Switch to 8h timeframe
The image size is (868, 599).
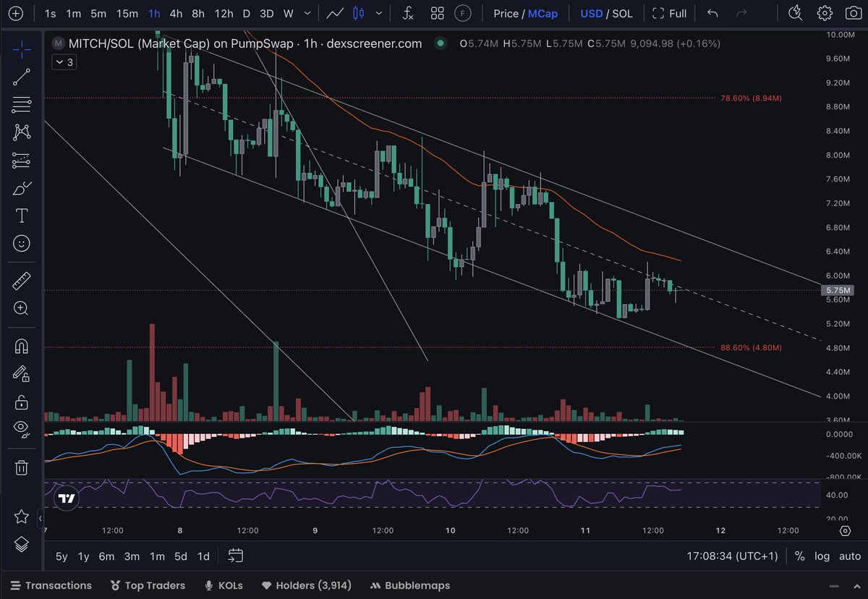[198, 13]
